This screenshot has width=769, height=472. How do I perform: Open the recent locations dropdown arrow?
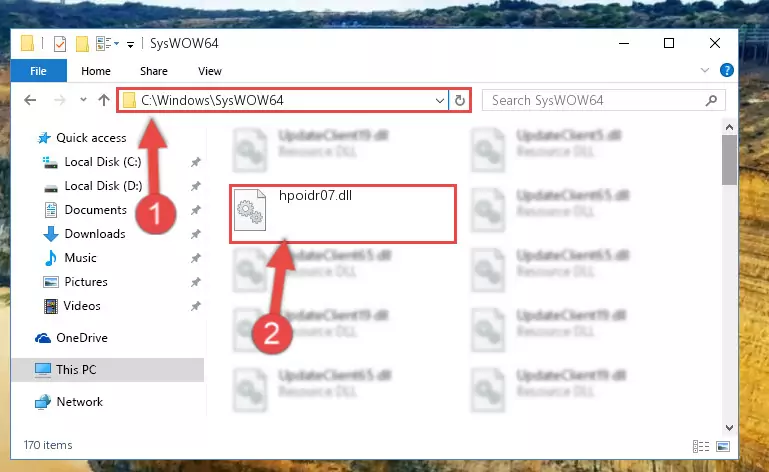tap(83, 100)
